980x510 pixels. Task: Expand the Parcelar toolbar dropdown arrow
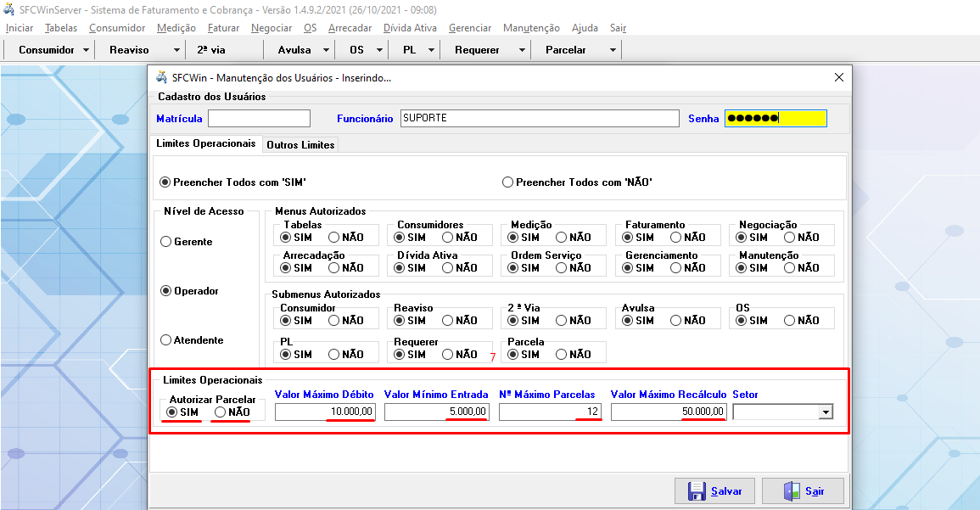613,50
